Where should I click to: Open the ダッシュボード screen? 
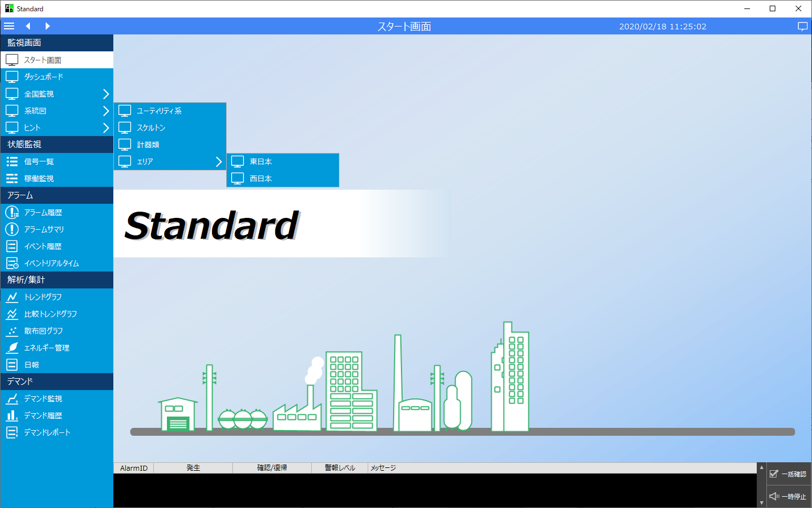click(43, 77)
